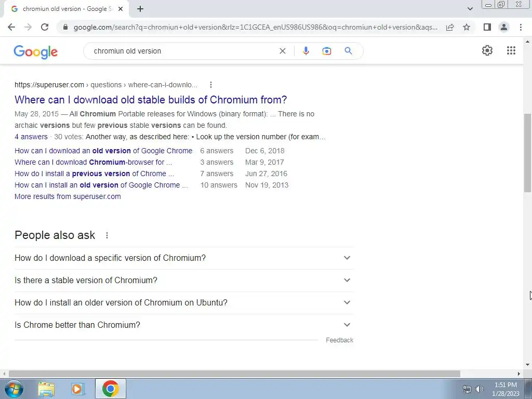Open Windows Media Player from the taskbar
This screenshot has width=532, height=399.
point(78,389)
